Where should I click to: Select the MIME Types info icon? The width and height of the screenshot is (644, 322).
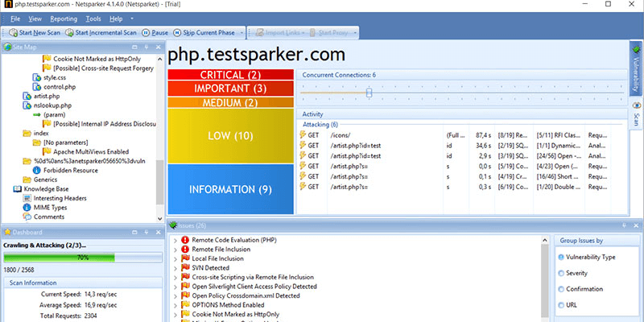27,208
